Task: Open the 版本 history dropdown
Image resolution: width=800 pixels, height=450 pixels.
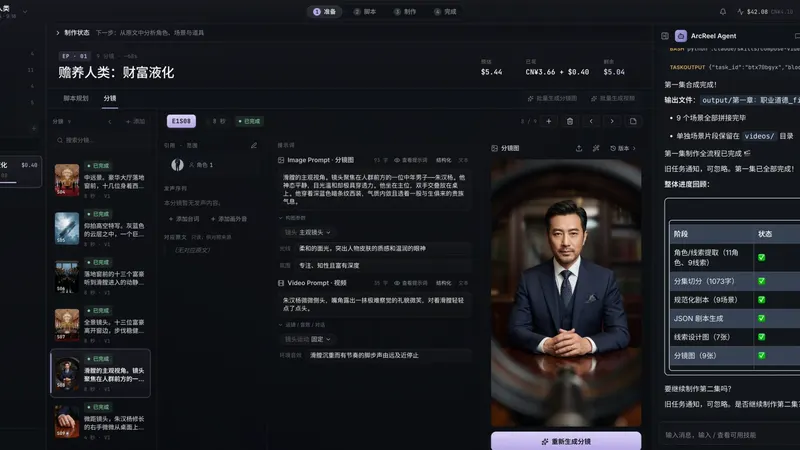Action: (x=623, y=148)
